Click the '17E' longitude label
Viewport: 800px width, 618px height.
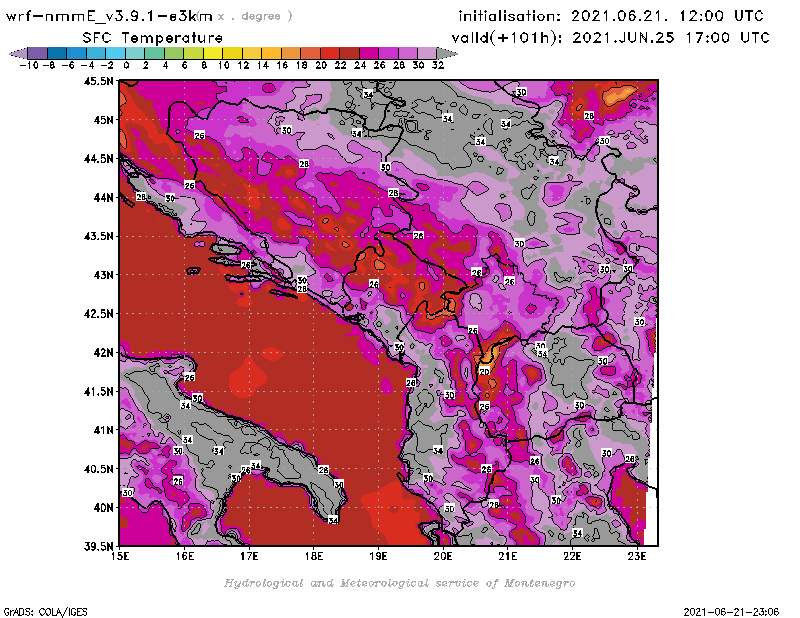[x=249, y=556]
